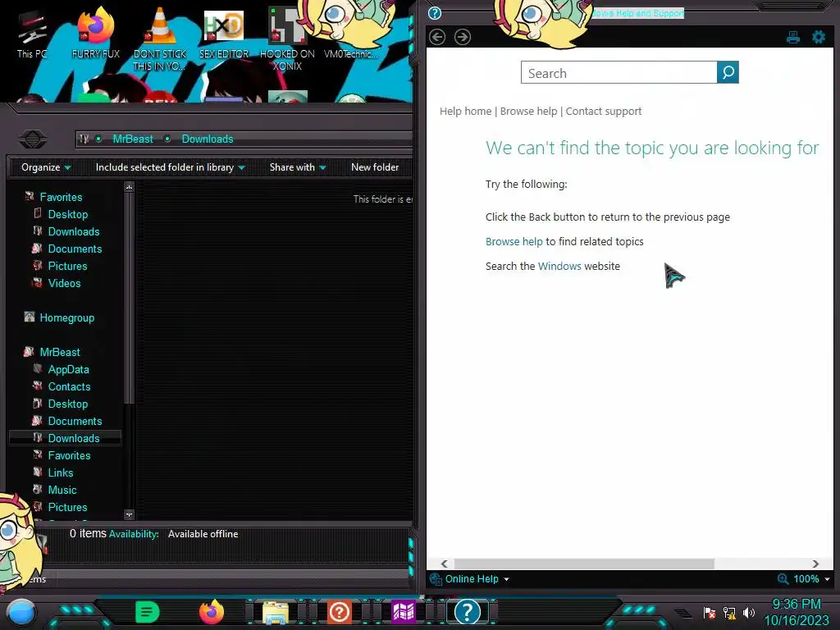Open Share with dropdown
Viewport: 840px width, 630px height.
coord(298,167)
